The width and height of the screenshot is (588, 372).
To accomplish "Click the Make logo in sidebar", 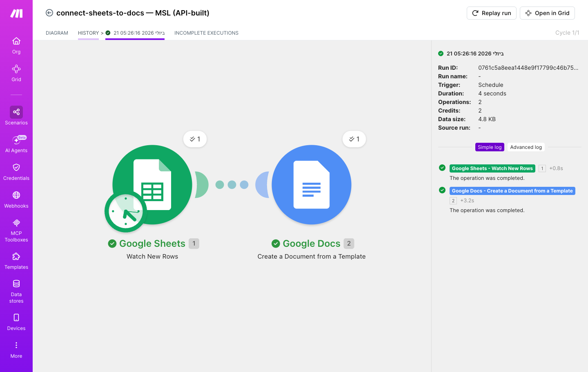I will tap(16, 13).
